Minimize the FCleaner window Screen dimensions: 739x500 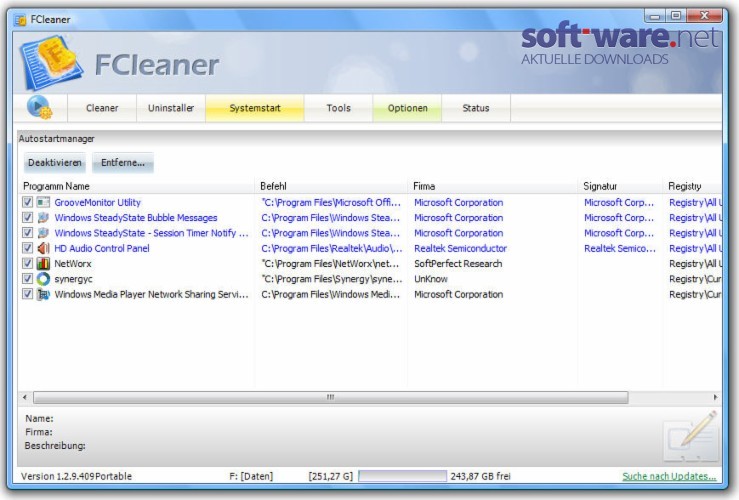pyautogui.click(x=655, y=16)
